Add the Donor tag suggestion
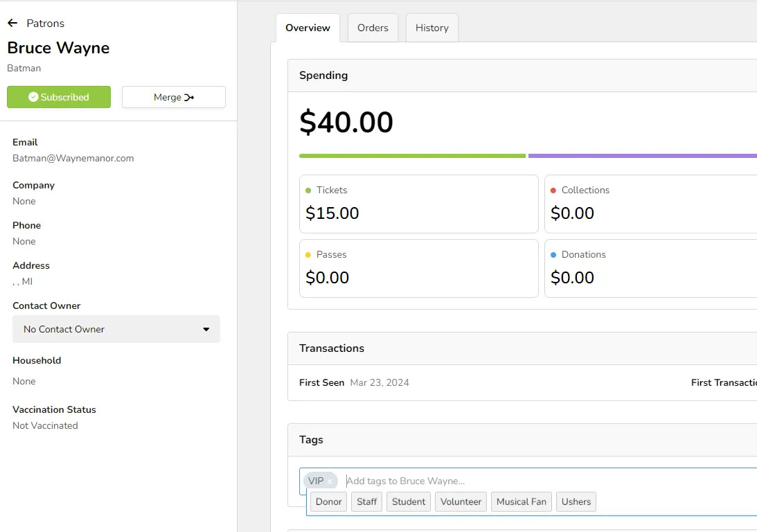The height and width of the screenshot is (532, 757). click(x=329, y=502)
